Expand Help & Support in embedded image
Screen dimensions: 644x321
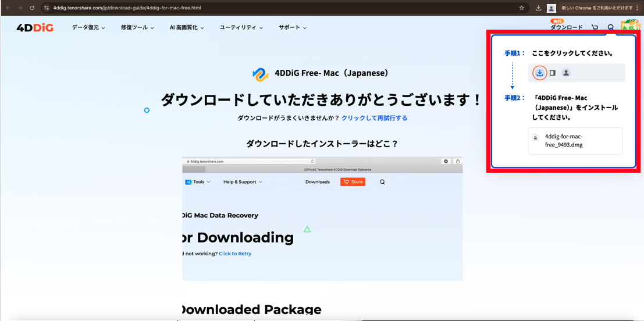(243, 182)
